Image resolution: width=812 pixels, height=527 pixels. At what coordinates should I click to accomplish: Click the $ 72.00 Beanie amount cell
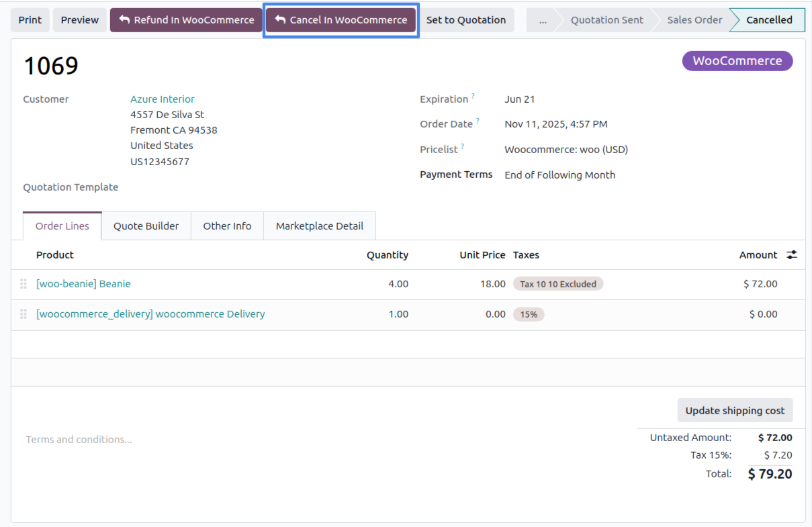click(760, 284)
